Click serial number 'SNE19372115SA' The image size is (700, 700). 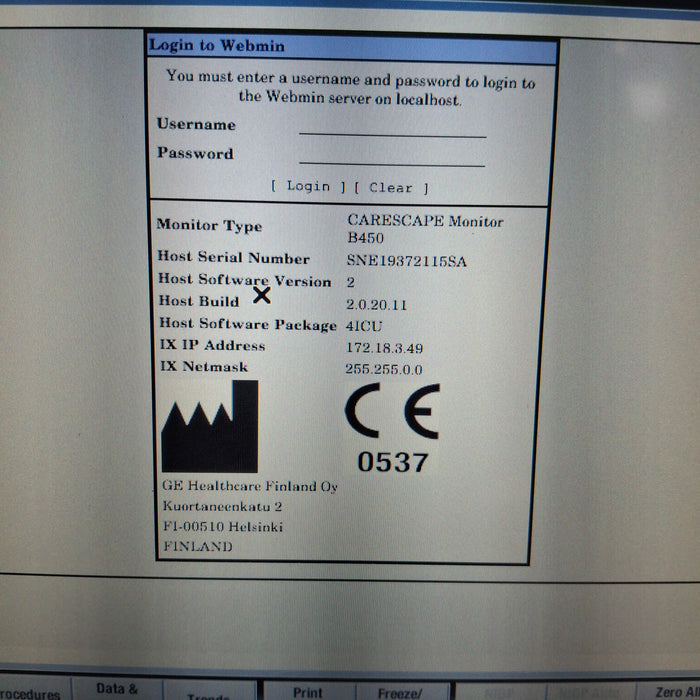407,261
